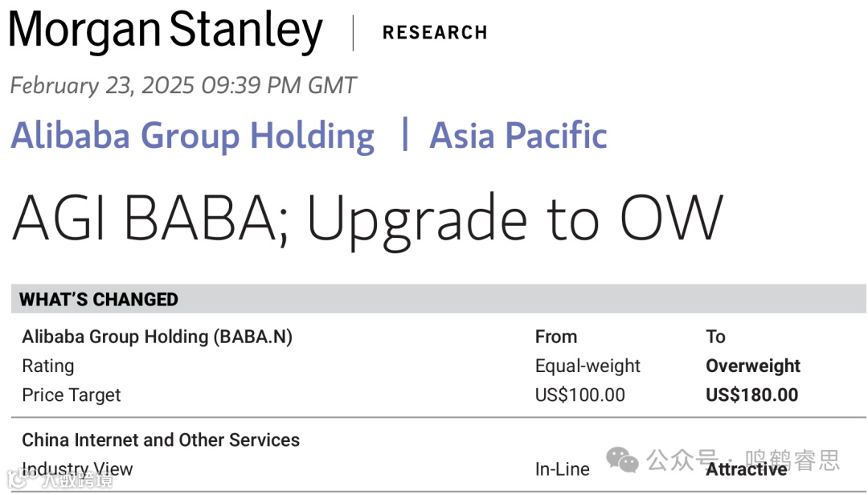Click the Equal-weight rating value
This screenshot has height=495, width=868.
tap(588, 366)
